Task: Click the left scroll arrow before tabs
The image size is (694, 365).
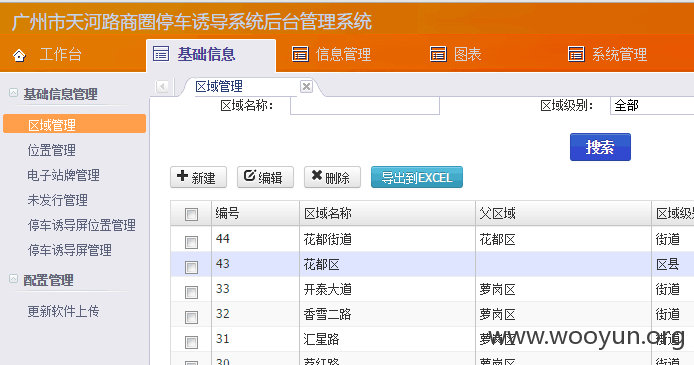Action: [162, 86]
